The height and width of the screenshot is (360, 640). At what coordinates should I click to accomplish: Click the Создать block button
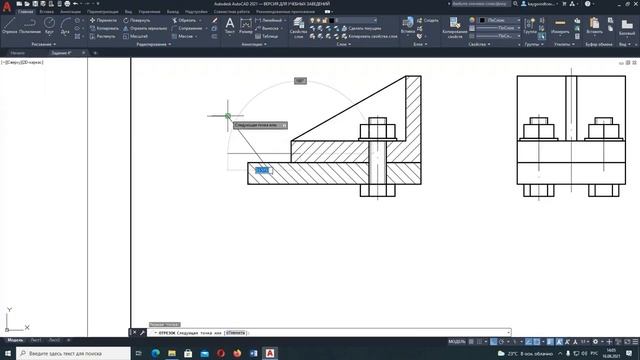428,20
